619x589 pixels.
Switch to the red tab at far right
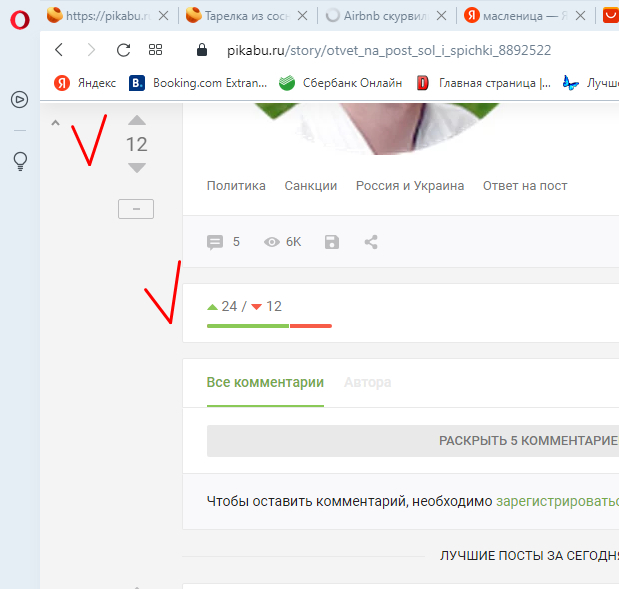(x=611, y=16)
